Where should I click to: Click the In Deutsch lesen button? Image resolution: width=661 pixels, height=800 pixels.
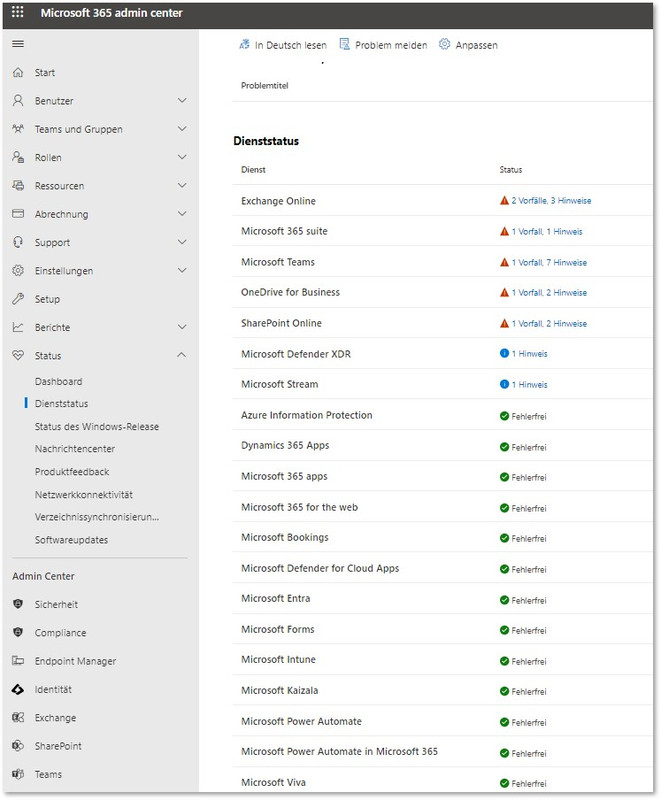click(283, 45)
